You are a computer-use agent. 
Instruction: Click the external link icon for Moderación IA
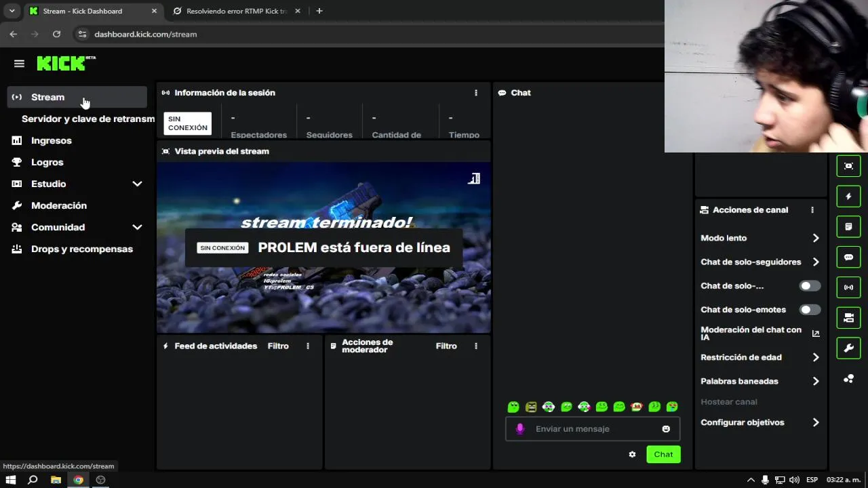[x=816, y=333]
